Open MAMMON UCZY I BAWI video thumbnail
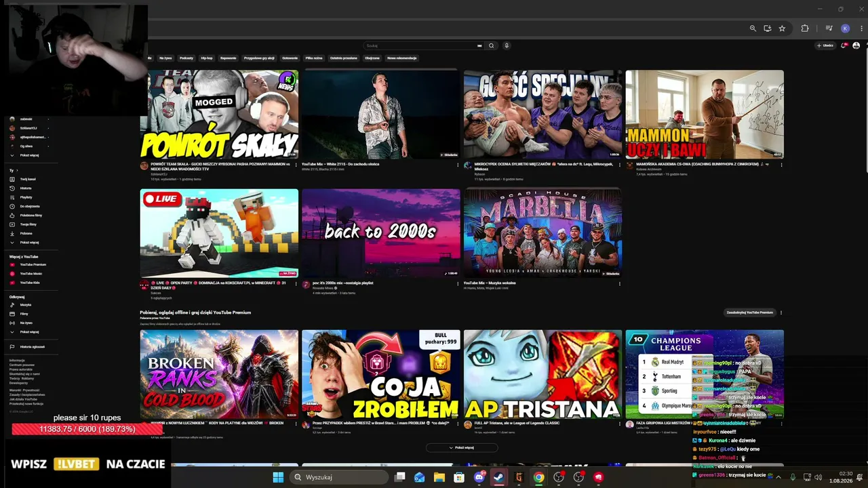The height and width of the screenshot is (488, 868). coord(705,115)
